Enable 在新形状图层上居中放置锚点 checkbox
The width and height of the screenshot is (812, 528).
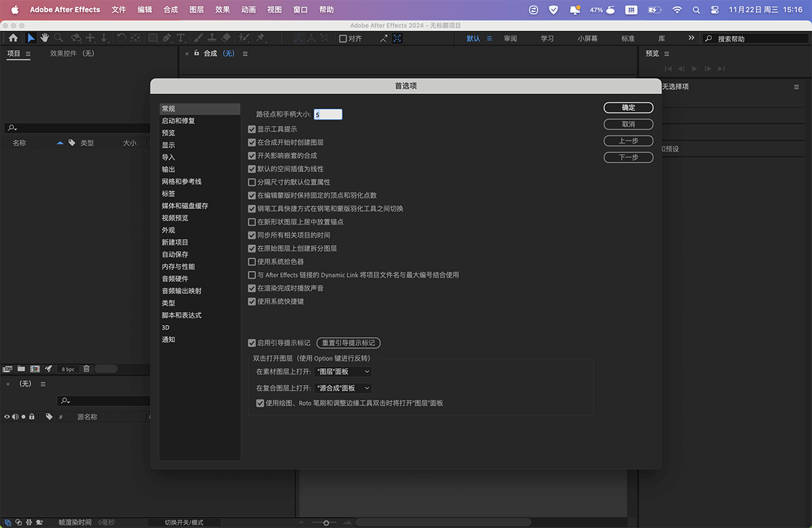coord(252,222)
